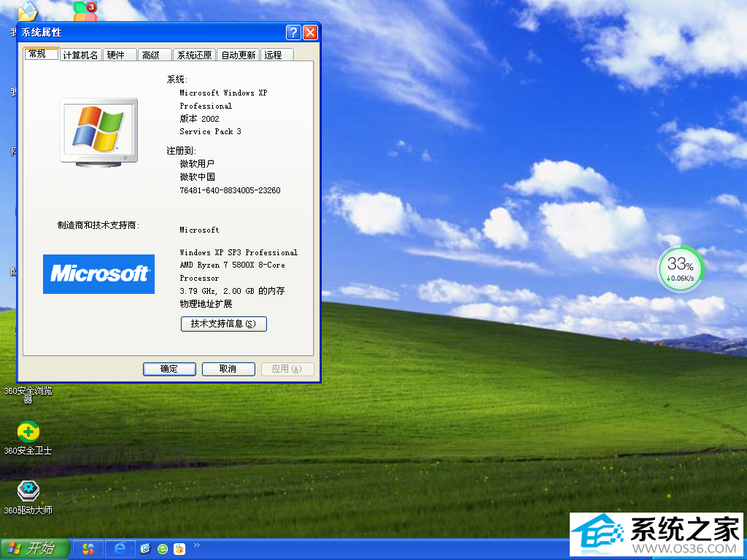Screen dimensions: 747x560
Task: Click the Microsoft logo image
Action: (x=98, y=274)
